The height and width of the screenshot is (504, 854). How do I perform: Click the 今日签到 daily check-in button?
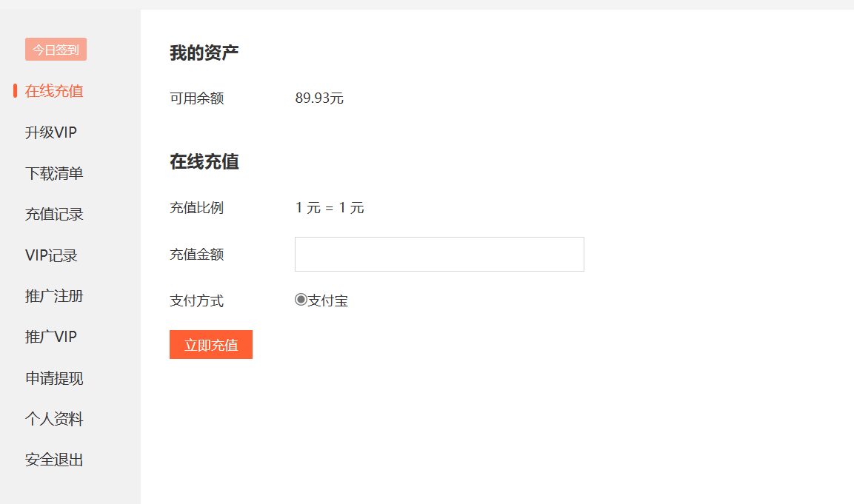(x=56, y=49)
